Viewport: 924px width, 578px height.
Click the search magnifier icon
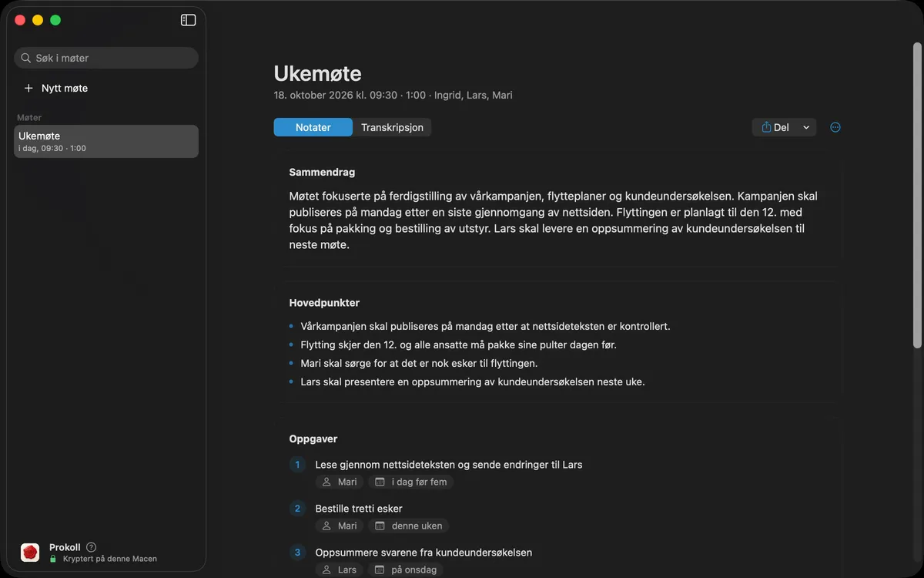click(27, 58)
